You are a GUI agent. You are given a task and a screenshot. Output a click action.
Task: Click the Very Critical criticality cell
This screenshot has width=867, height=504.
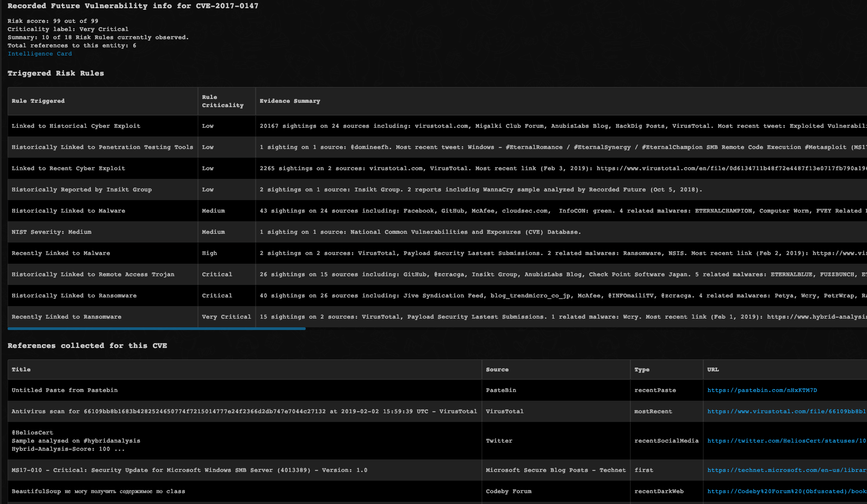tap(226, 317)
